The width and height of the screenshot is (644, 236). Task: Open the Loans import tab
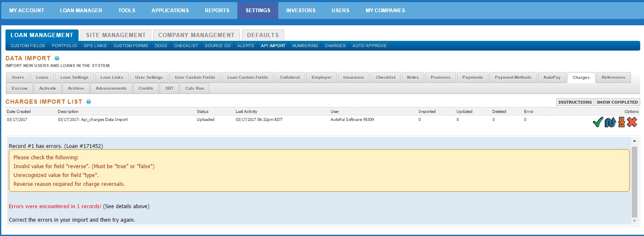(42, 78)
